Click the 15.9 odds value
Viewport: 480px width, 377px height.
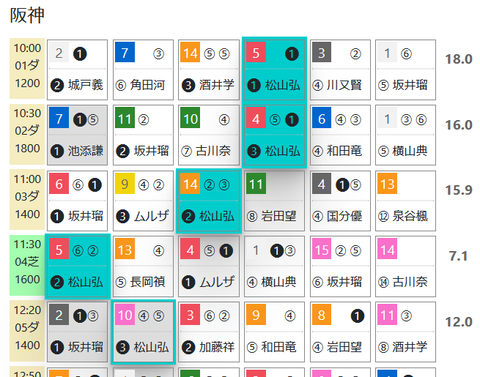[459, 190]
